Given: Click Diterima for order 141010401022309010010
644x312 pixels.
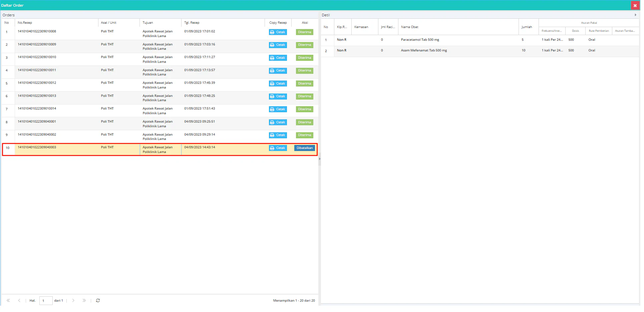Looking at the screenshot, I should pos(304,58).
